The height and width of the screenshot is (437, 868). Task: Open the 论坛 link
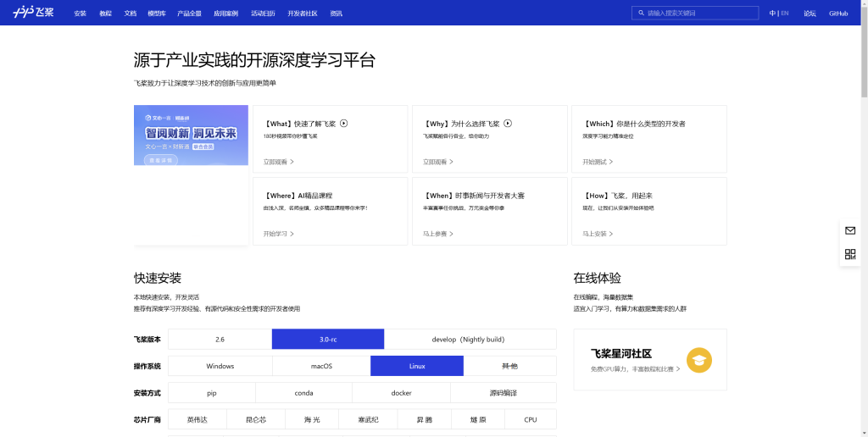pyautogui.click(x=810, y=14)
